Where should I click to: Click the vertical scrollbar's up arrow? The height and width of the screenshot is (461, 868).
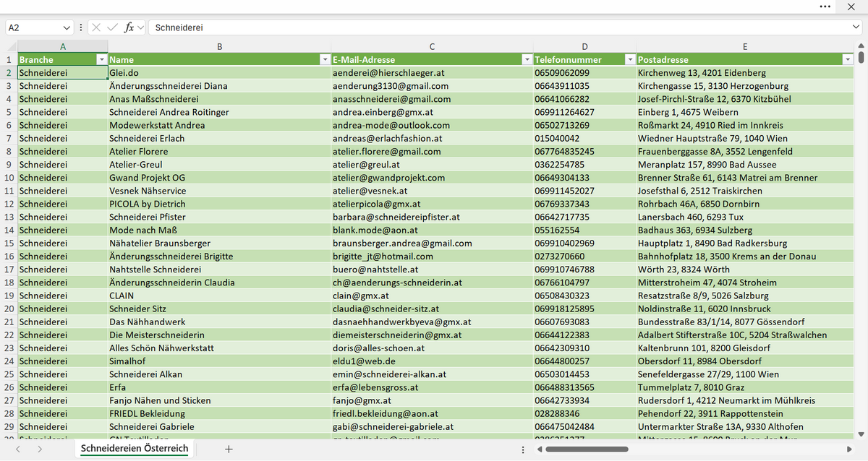[861, 48]
